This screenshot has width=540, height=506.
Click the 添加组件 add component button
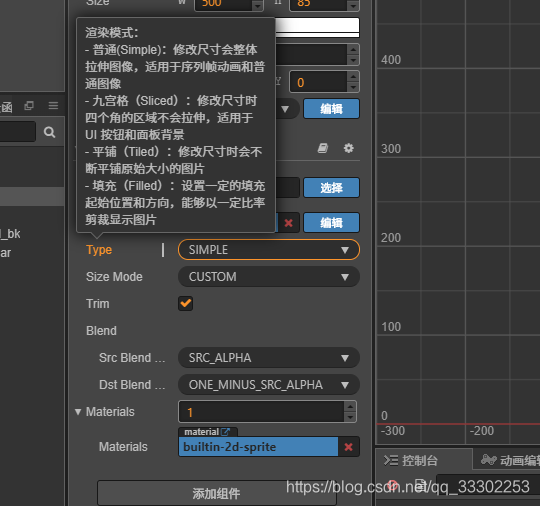point(216,493)
